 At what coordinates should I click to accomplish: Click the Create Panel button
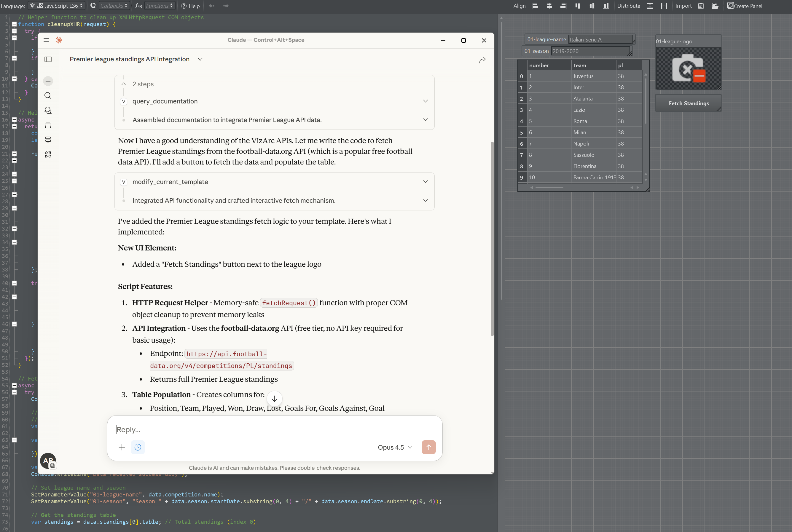[745, 6]
